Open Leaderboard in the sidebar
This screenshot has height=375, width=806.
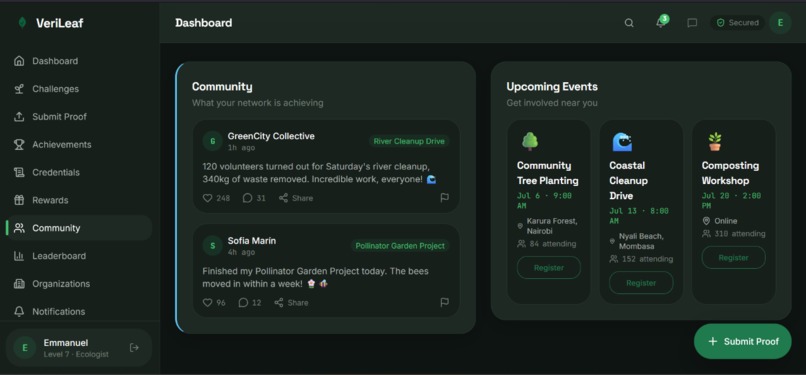tap(79, 256)
